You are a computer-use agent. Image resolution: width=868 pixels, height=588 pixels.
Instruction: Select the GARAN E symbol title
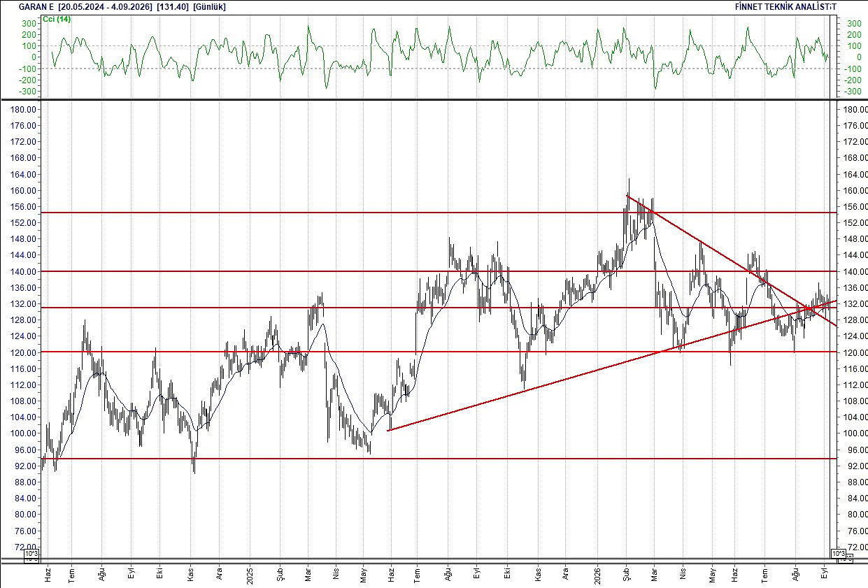pyautogui.click(x=36, y=6)
